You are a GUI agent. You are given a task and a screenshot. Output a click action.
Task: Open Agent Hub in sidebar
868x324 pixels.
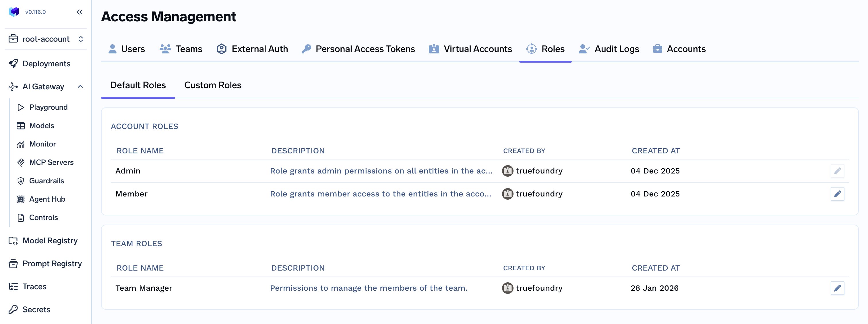pyautogui.click(x=47, y=199)
